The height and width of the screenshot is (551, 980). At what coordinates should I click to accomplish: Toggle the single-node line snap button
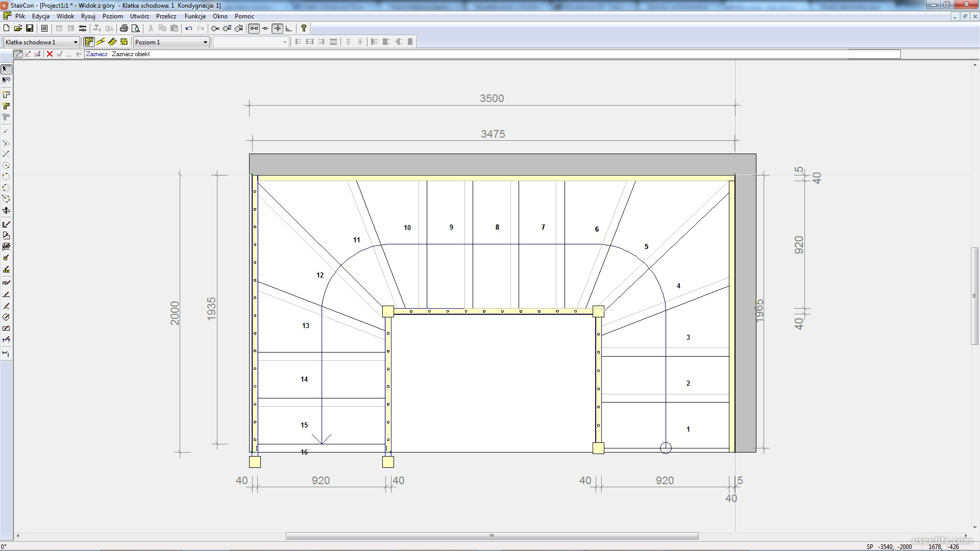click(265, 29)
